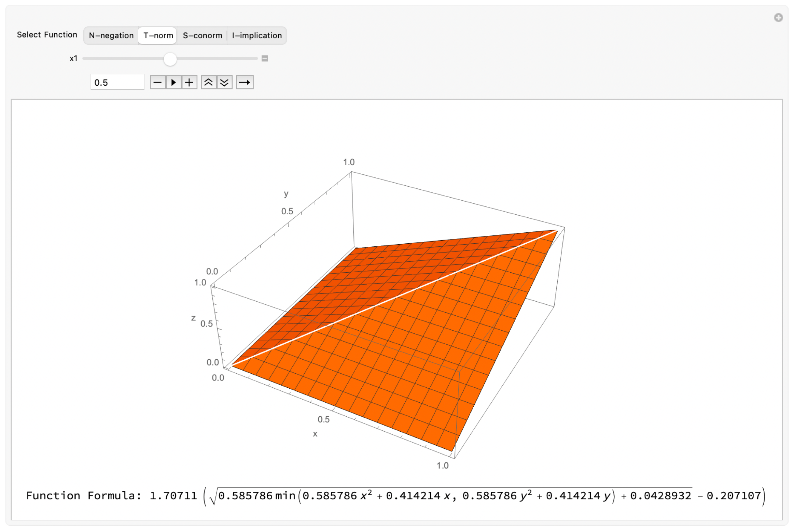Click the plus step-forward animation button
The image size is (794, 532).
(x=189, y=82)
